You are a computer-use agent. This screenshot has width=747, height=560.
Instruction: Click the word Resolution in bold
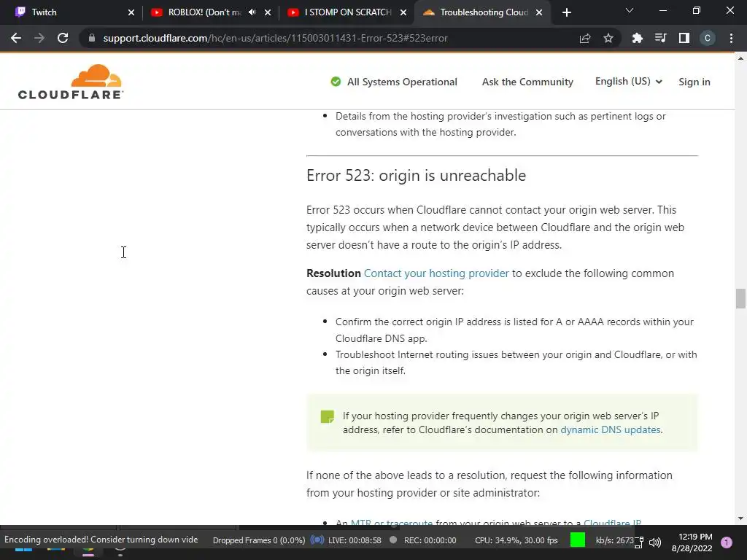[333, 273]
